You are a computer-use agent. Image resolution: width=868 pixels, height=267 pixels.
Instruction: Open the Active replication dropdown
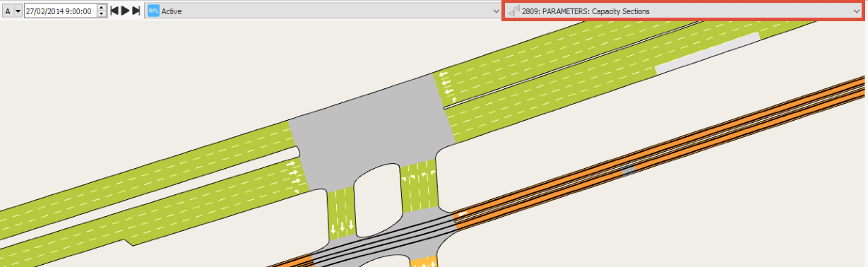[x=322, y=11]
